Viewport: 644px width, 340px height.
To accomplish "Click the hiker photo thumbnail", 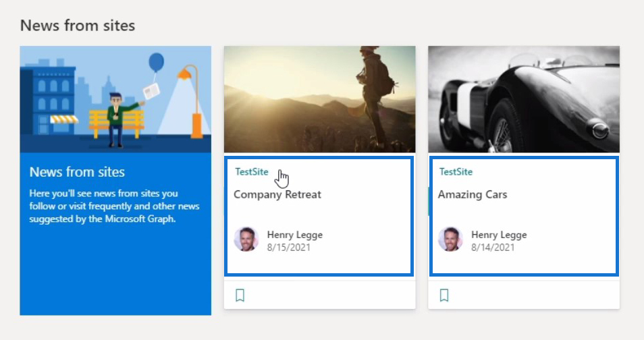I will [319, 99].
